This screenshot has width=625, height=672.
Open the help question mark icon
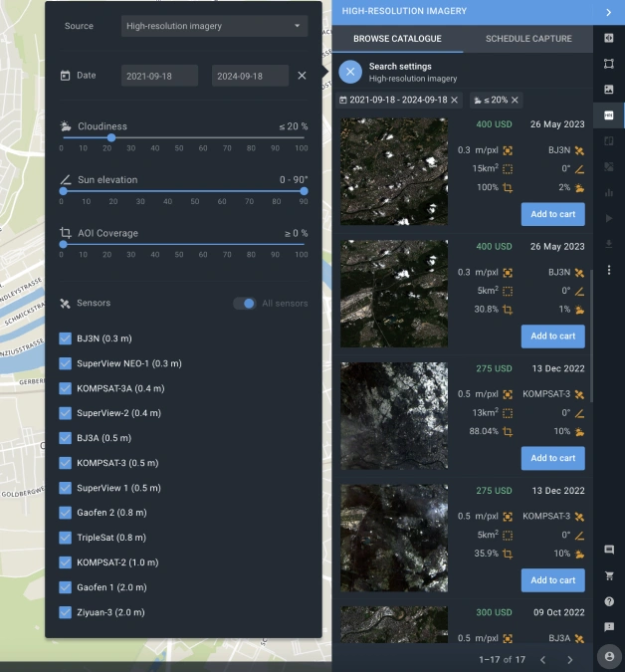(609, 601)
